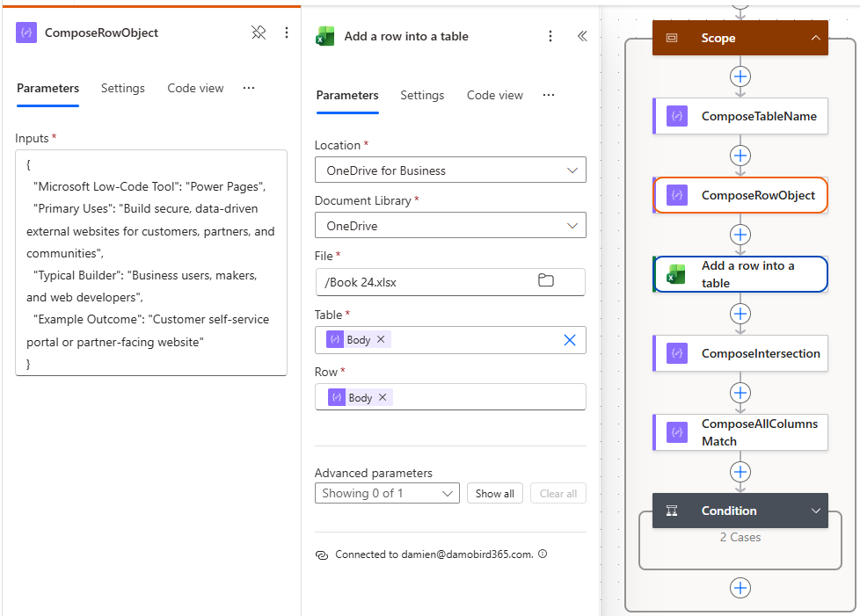Insert step after ComposeRowObject
Viewport: 860px width, 616px height.
tap(740, 235)
